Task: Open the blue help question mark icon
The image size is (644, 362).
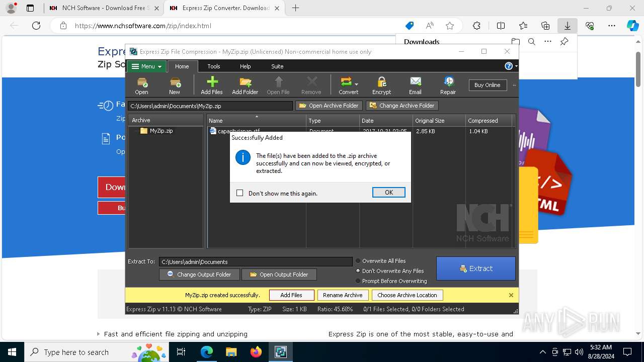Action: click(509, 66)
